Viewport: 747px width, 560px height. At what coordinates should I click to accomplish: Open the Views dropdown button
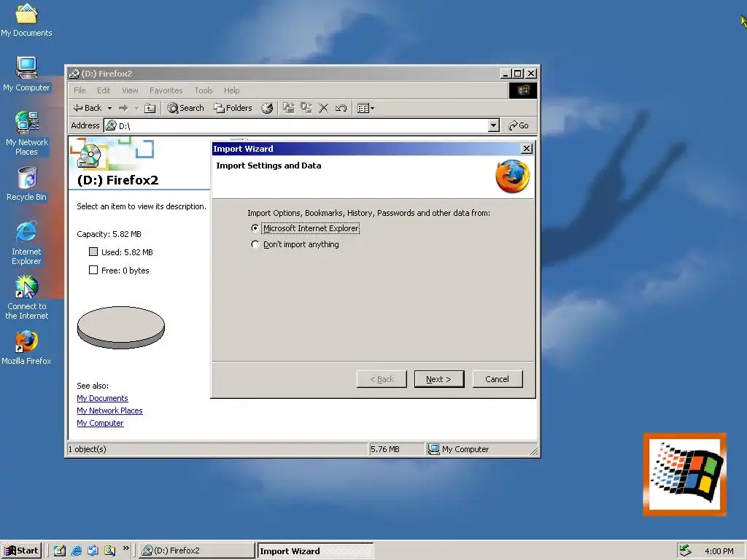[365, 108]
